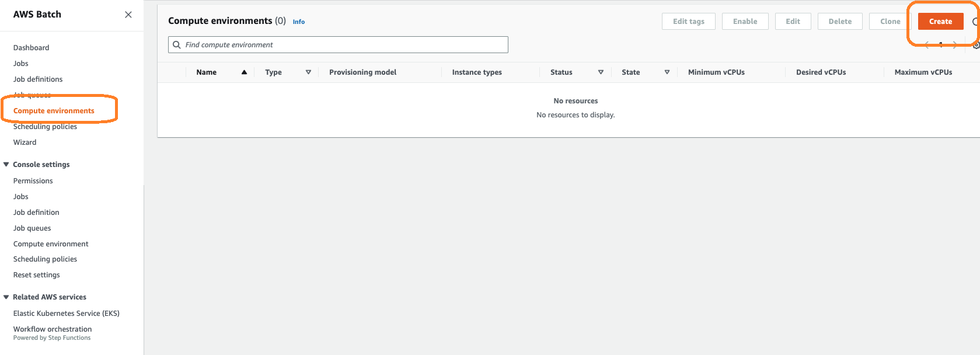This screenshot has width=980, height=355.
Task: Collapse the Console settings section
Action: (6, 165)
